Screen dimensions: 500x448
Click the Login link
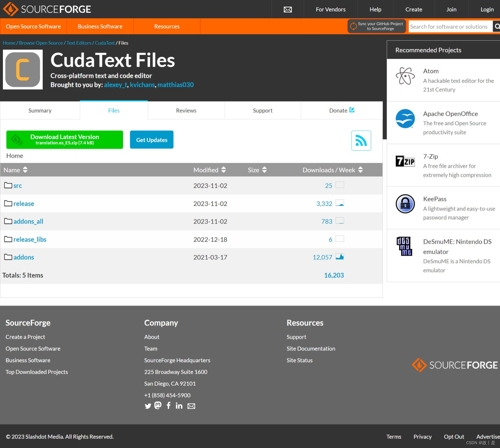point(487,10)
